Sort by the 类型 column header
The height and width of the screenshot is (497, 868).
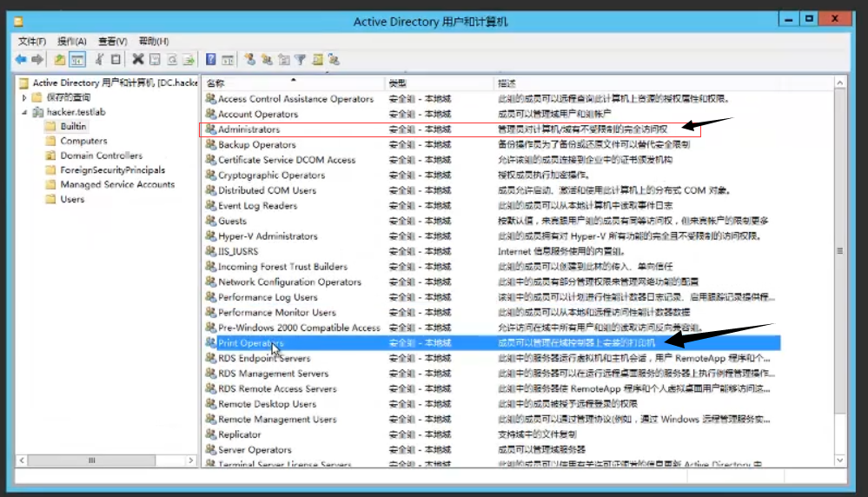[439, 83]
